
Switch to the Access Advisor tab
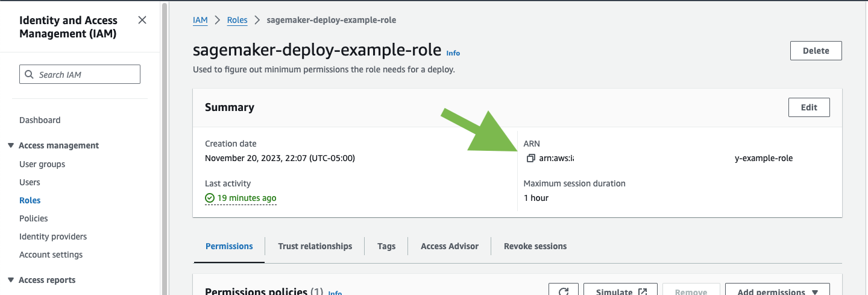[x=450, y=246]
